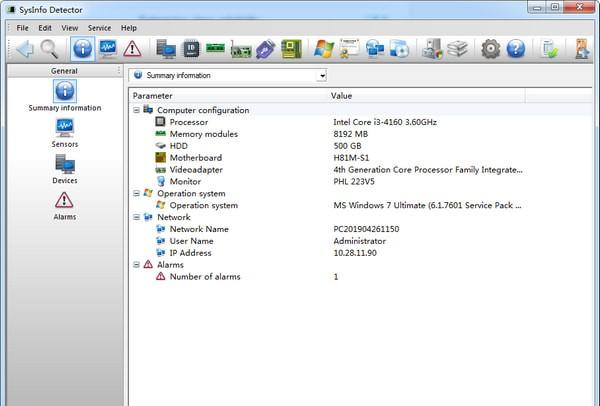Open the Help menu

(129, 28)
